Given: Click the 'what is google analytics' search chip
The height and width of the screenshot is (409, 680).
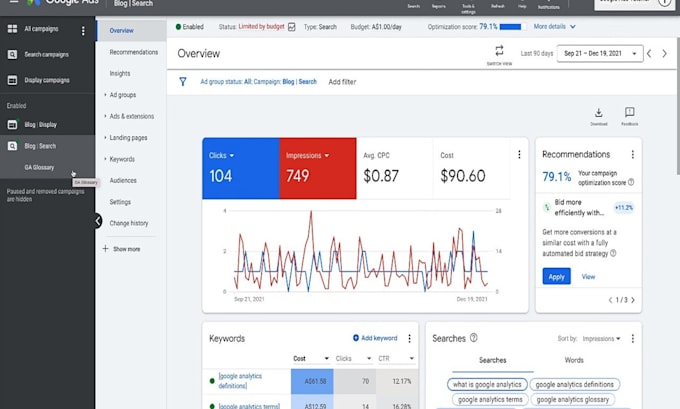Looking at the screenshot, I should pyautogui.click(x=487, y=384).
